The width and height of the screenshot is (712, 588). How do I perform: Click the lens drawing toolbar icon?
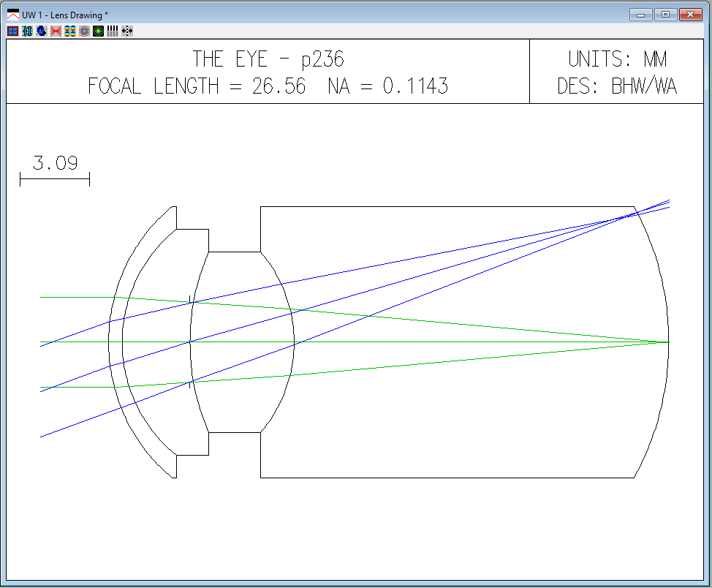27,31
